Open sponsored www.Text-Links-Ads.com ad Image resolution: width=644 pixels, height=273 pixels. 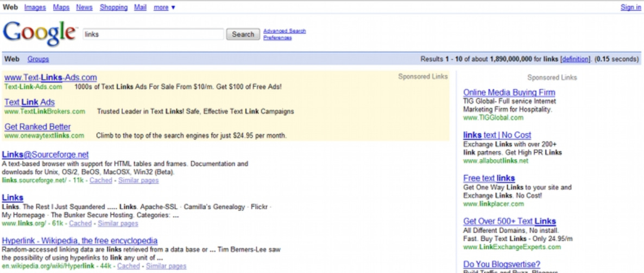click(x=50, y=77)
